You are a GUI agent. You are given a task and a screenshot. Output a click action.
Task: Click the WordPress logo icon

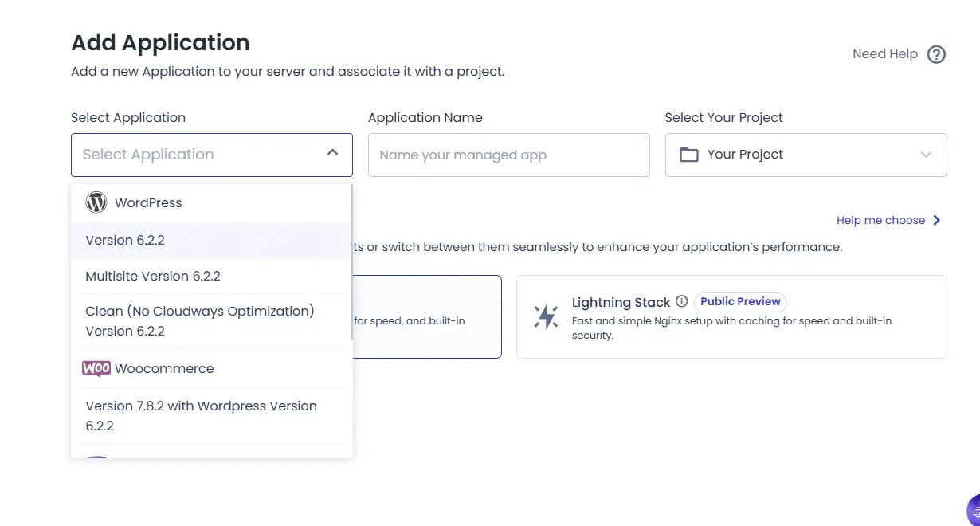(96, 202)
